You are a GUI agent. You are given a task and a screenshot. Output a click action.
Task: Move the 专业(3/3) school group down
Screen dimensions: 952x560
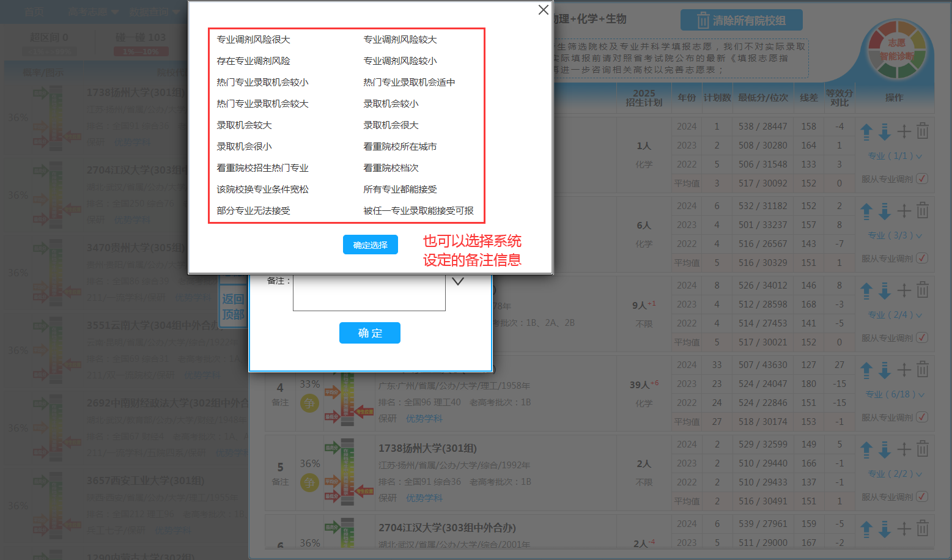[885, 212]
